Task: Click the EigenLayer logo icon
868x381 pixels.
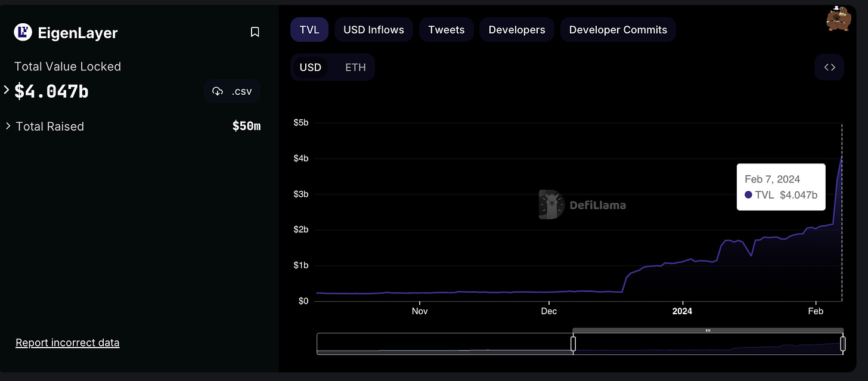Action: coord(23,32)
